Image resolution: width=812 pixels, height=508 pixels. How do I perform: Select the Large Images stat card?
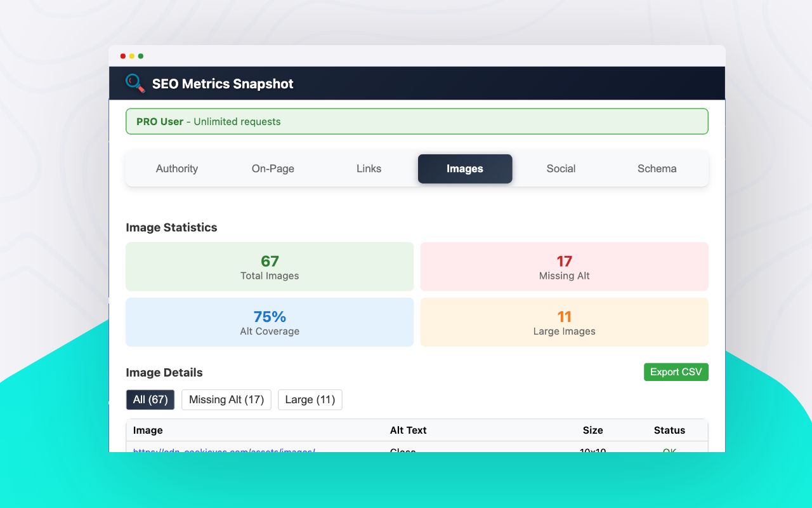pos(564,322)
